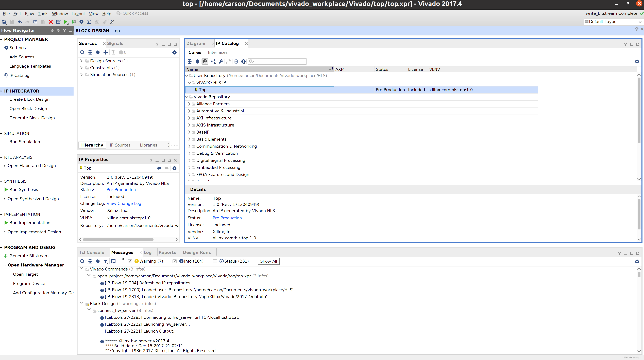Click Run Implementation in Flow Navigator
Screen dimensions: 644x360
30,223
